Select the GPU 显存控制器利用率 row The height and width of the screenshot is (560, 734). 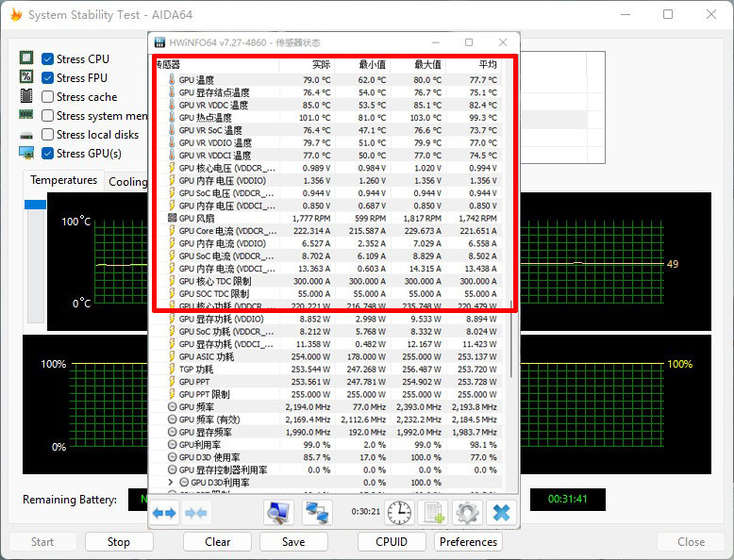[x=325, y=469]
